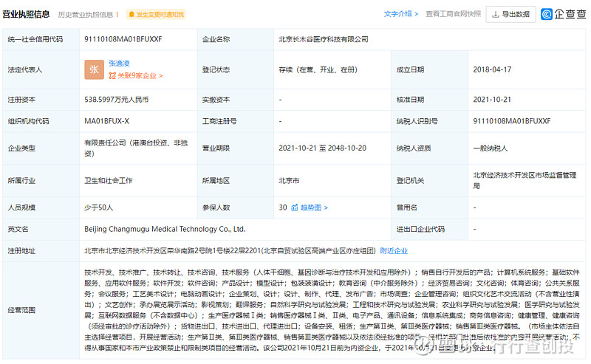Open legal representative 张逸凌 link
The width and height of the screenshot is (591, 364).
pos(119,63)
